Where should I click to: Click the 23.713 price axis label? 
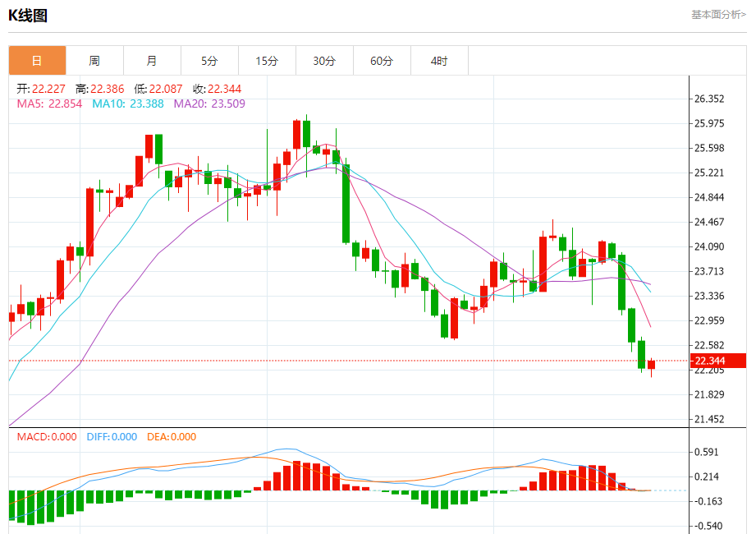pos(708,271)
